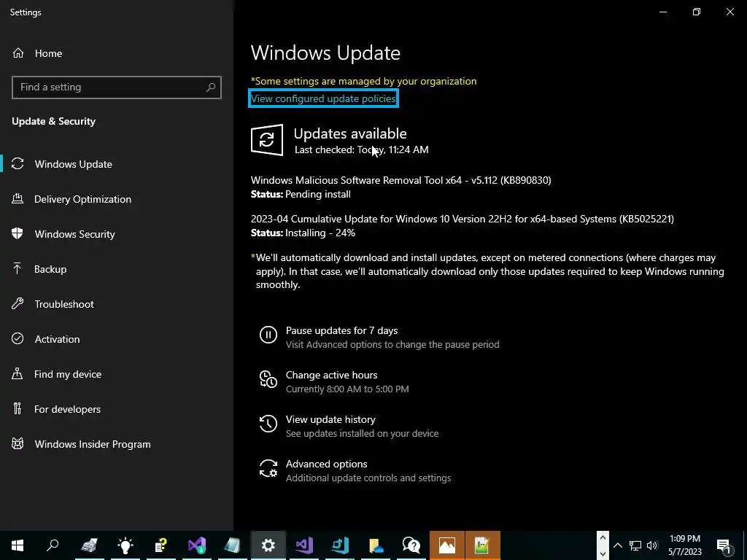Open Visual Studio Installer in taskbar
Viewport: 747px width, 560px height.
tap(197, 545)
